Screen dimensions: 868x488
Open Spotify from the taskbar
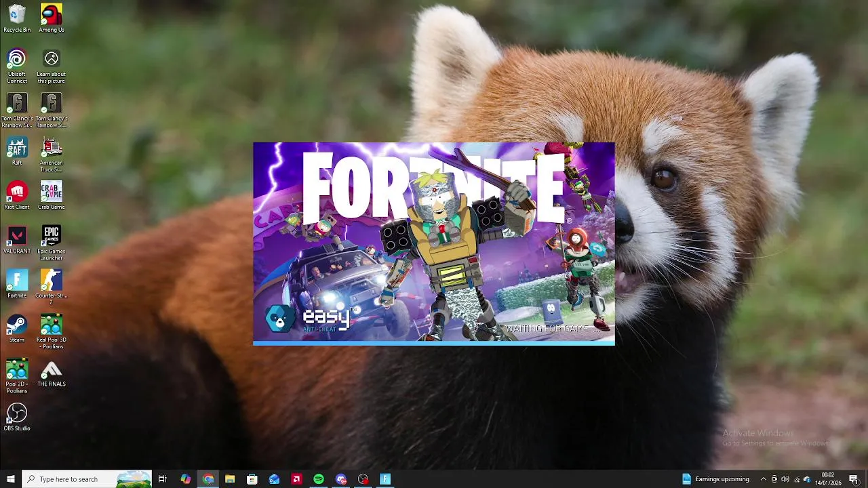(x=319, y=479)
